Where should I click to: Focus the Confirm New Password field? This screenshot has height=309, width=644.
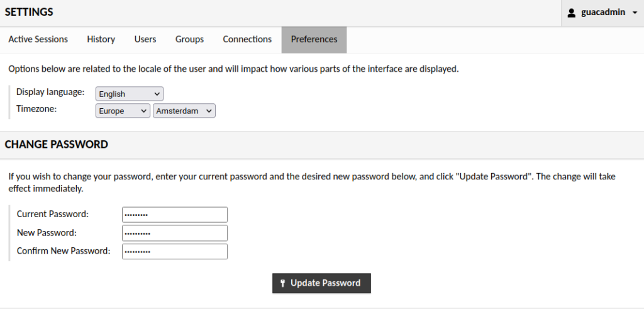click(175, 252)
